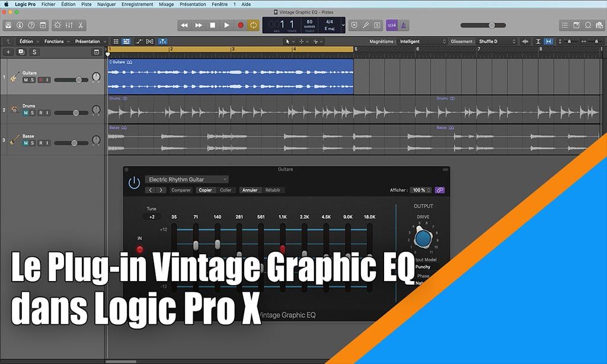Open the media Browsers icon
Viewport: 607px width, 364px height.
click(x=599, y=25)
